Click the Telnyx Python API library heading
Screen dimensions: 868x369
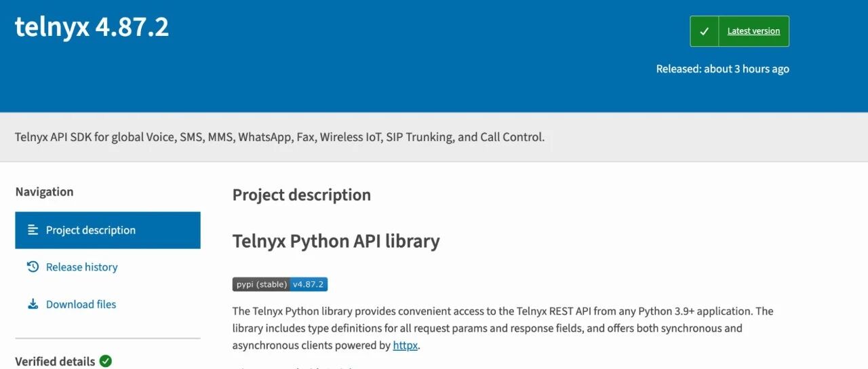(336, 241)
